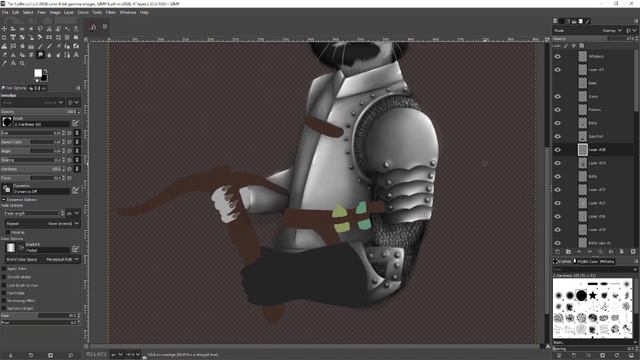
Task: Select the Eraser tool
Action: point(58,47)
